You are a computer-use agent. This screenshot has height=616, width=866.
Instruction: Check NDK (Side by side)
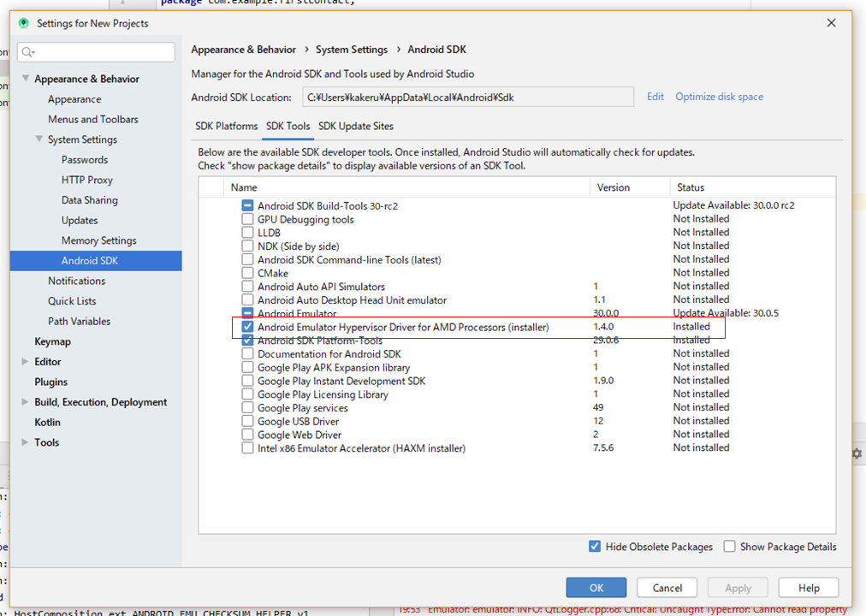coord(247,246)
